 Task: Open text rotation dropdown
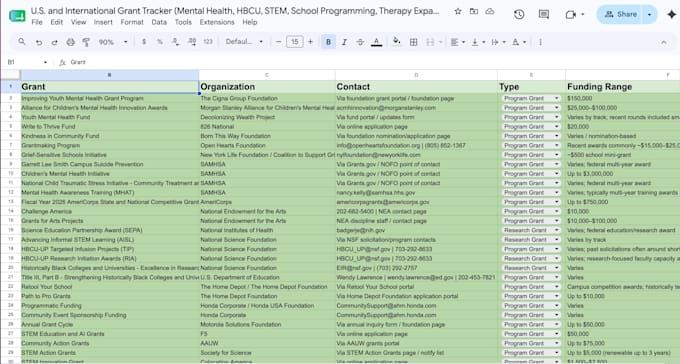click(519, 42)
